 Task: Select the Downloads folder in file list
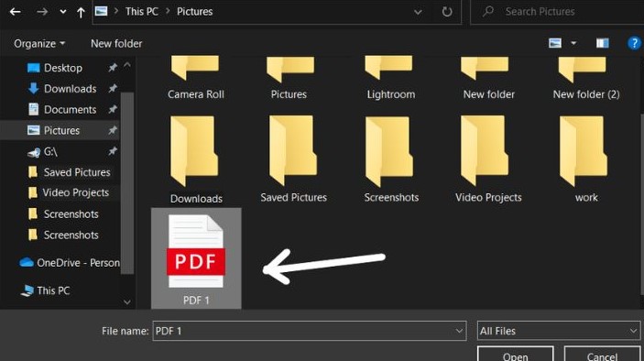[195, 160]
